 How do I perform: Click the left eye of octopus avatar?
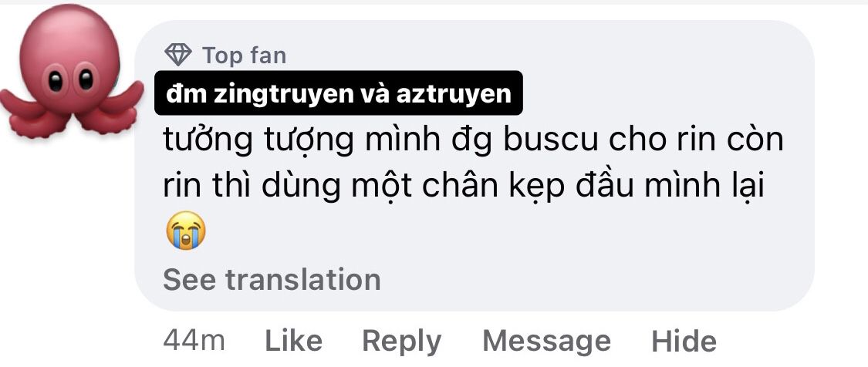pyautogui.click(x=56, y=80)
